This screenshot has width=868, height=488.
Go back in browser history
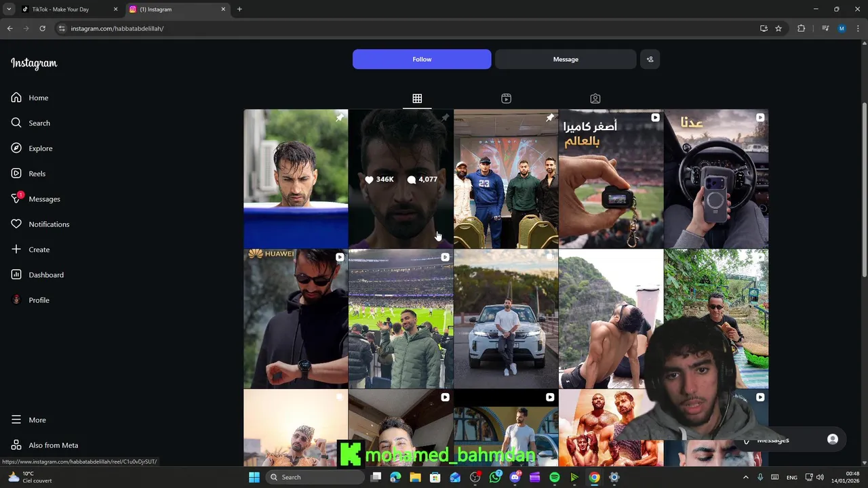[x=9, y=28]
